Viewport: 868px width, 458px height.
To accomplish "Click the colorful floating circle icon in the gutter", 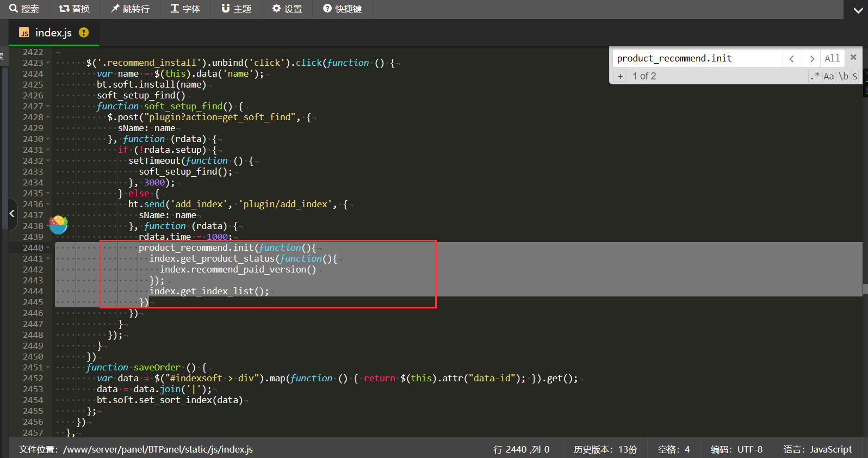I will click(58, 225).
